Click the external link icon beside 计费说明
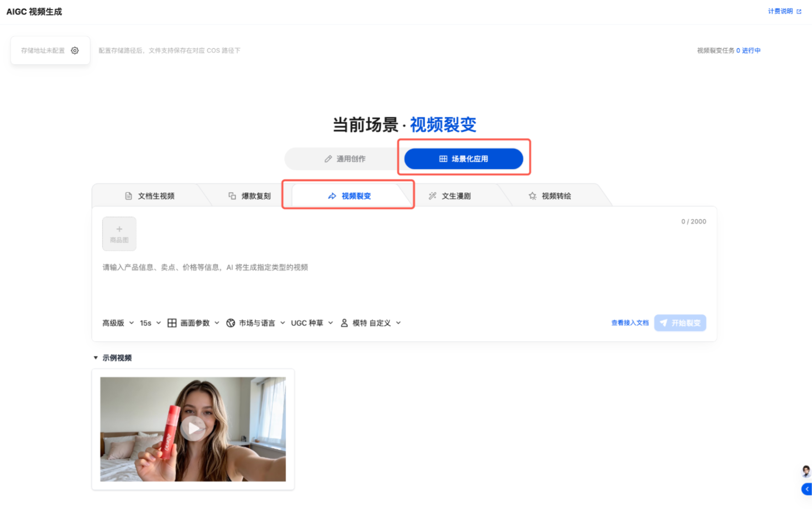The height and width of the screenshot is (515, 812). click(x=799, y=11)
